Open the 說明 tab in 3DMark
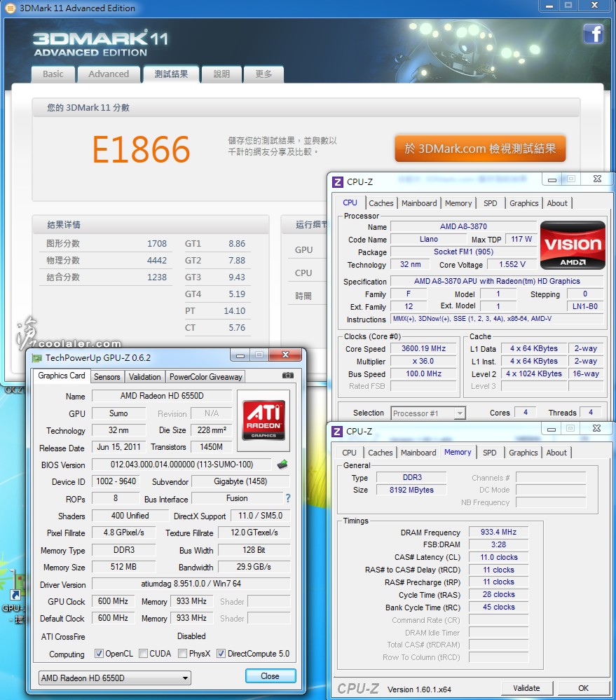This screenshot has height=700, width=616. (222, 74)
